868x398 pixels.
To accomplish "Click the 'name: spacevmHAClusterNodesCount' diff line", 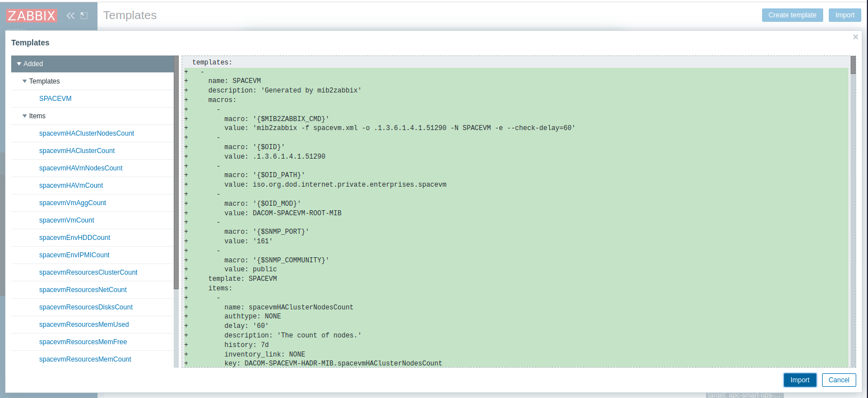I will click(289, 307).
